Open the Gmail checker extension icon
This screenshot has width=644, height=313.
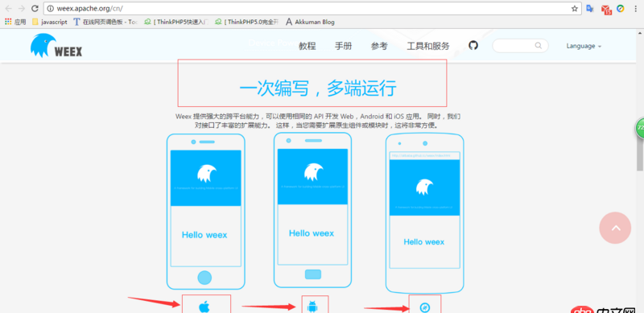tap(606, 9)
